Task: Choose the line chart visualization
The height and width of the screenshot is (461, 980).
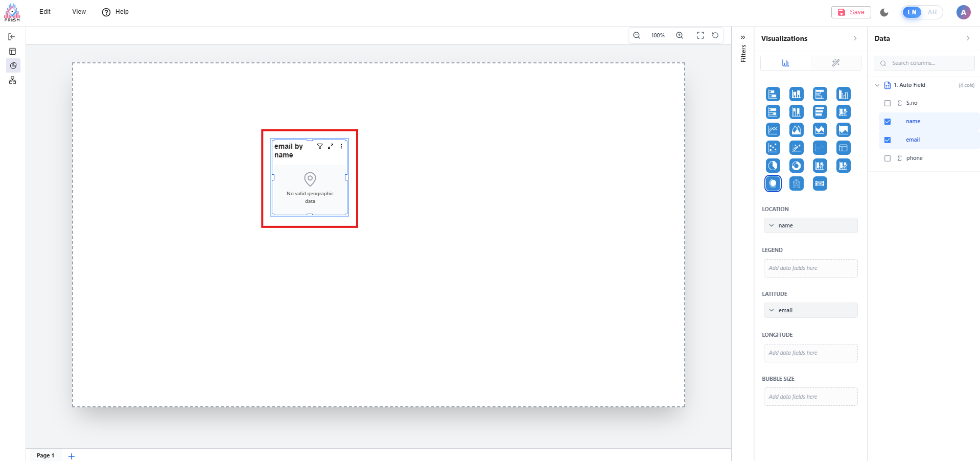Action: tap(773, 130)
